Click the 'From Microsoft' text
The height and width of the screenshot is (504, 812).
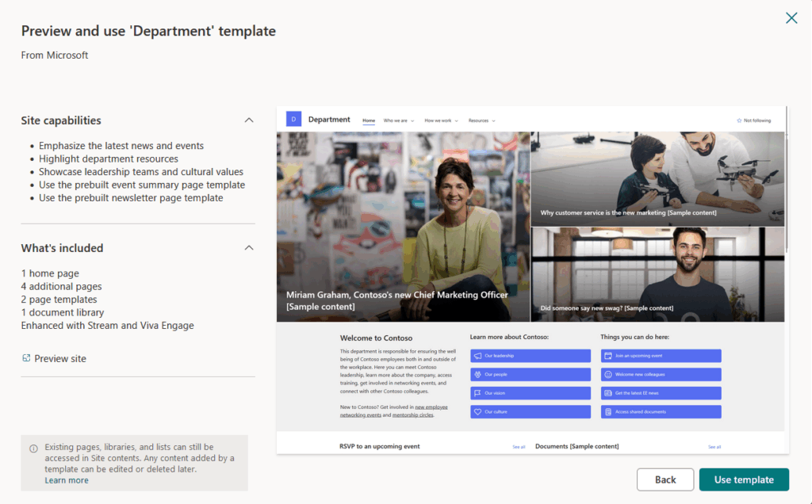pyautogui.click(x=55, y=55)
